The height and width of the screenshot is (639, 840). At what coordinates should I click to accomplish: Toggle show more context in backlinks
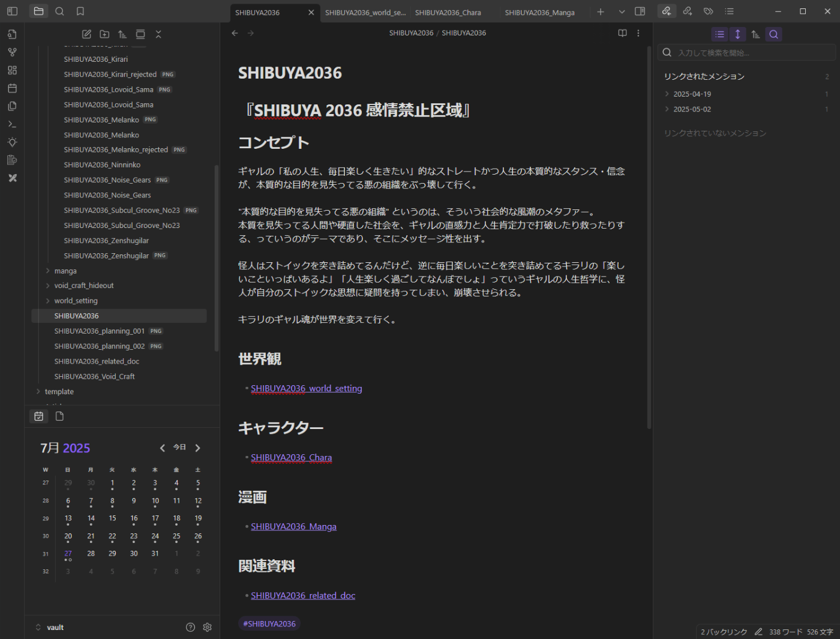coord(738,34)
